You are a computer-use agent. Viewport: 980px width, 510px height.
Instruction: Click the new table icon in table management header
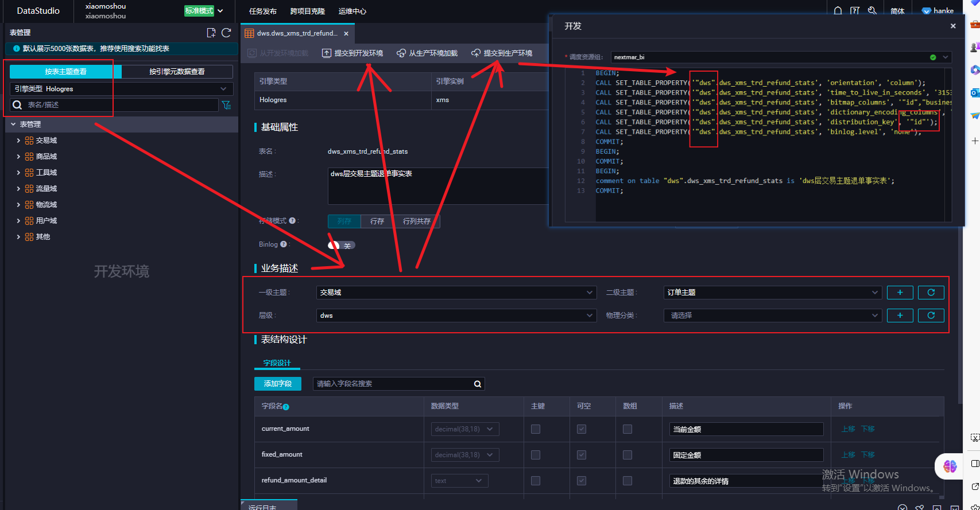click(211, 33)
